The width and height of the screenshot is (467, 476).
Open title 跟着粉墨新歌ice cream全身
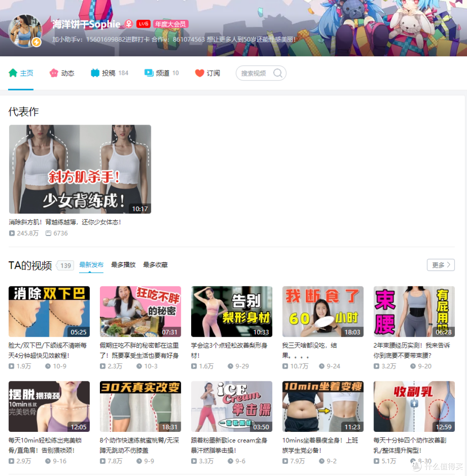click(x=229, y=445)
